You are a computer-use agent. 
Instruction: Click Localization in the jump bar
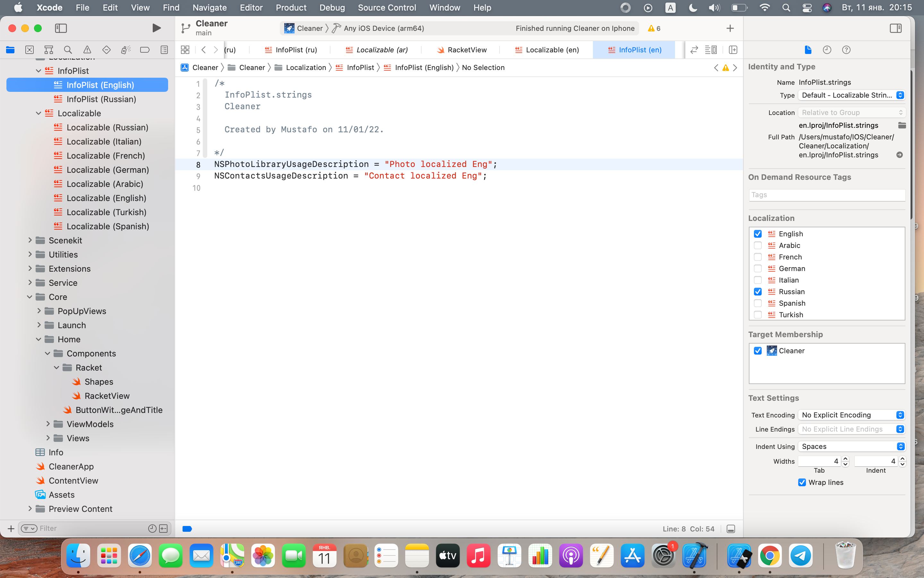(x=300, y=68)
